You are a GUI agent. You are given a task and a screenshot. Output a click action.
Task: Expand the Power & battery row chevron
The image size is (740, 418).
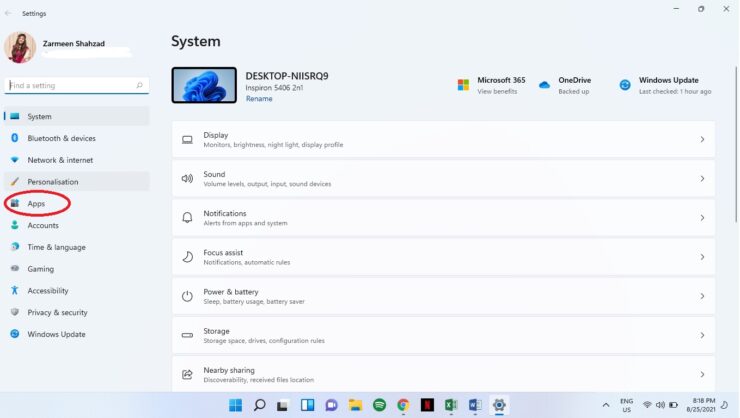[x=702, y=296]
